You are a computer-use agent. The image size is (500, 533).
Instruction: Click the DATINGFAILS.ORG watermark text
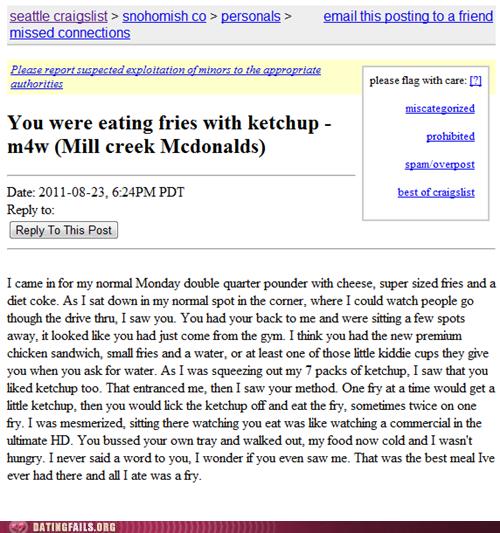(x=74, y=528)
